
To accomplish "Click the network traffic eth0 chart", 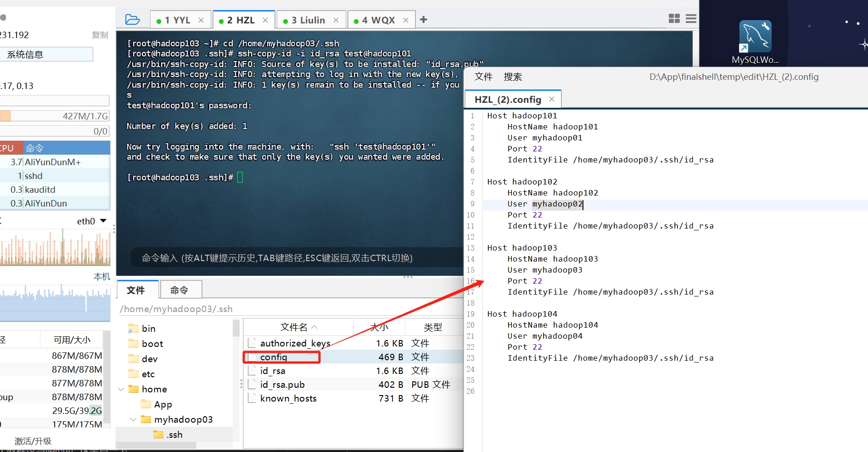I will tap(55, 247).
